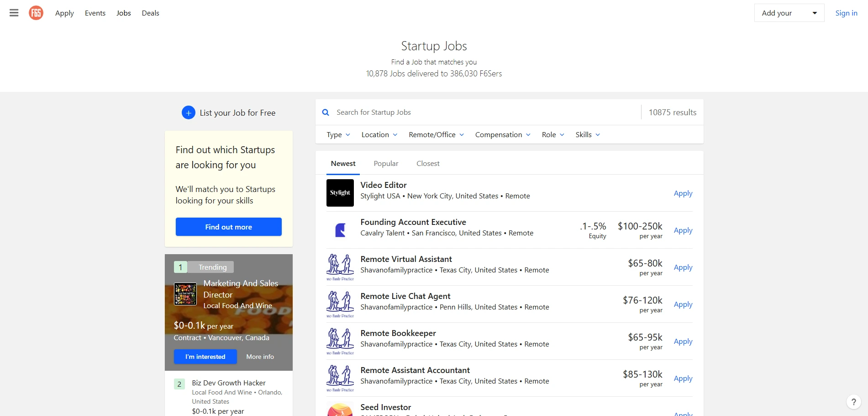868x416 pixels.
Task: Expand the Type filter dropdown
Action: (x=338, y=135)
